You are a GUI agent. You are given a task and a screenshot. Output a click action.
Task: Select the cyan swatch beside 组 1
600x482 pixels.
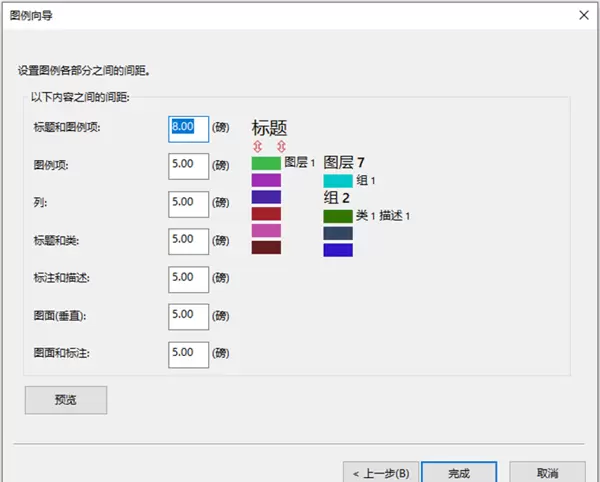tap(338, 181)
